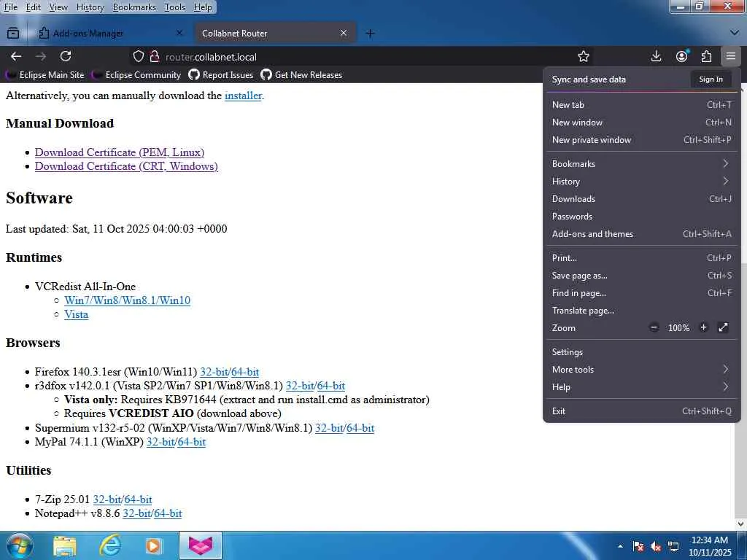Open the Tools menu in menu bar
This screenshot has height=560, width=747.
point(174,7)
